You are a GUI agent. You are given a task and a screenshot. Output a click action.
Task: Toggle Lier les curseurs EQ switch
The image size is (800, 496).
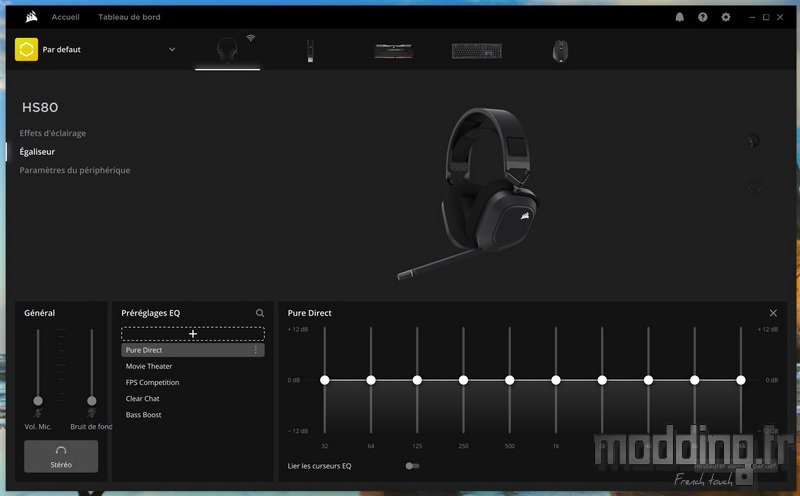(412, 466)
